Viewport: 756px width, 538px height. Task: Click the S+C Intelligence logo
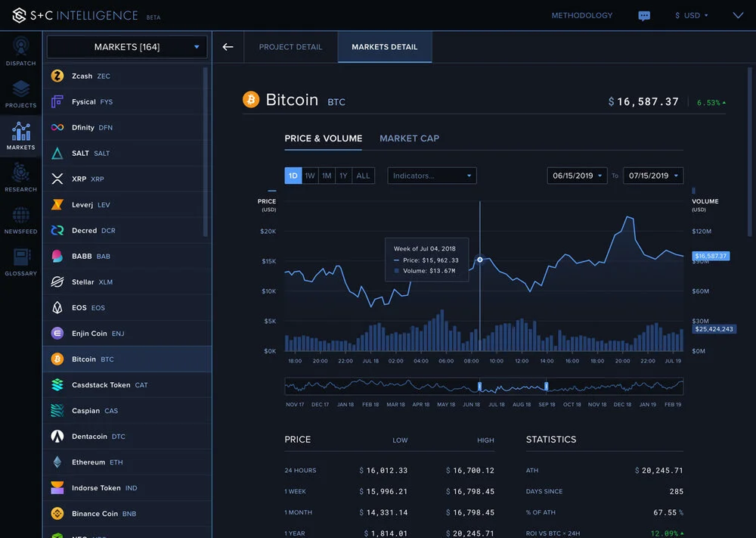(x=75, y=15)
